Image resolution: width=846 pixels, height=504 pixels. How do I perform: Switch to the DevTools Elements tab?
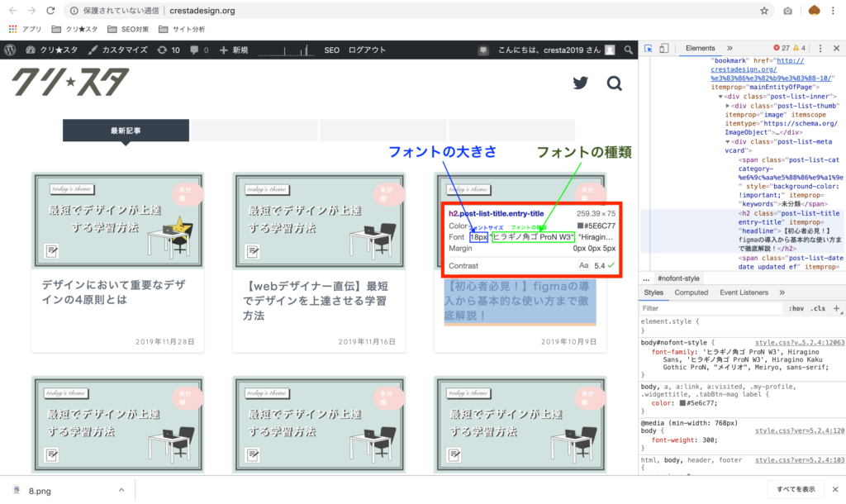[x=701, y=48]
